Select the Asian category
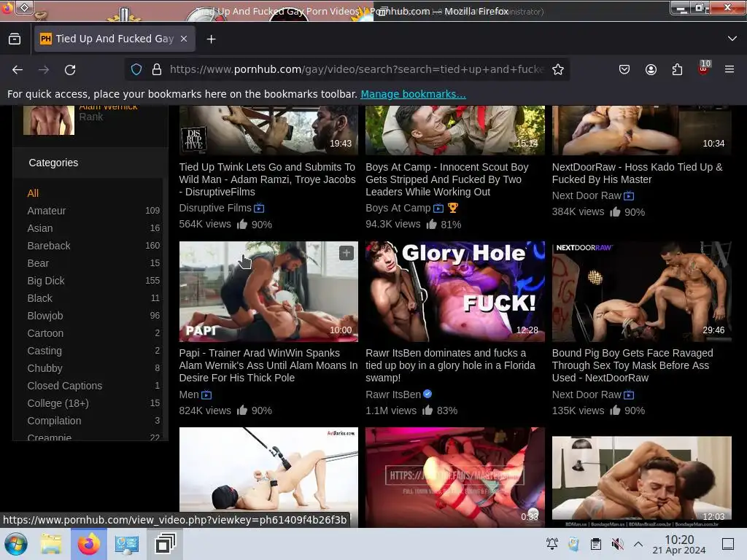This screenshot has width=747, height=560. coord(40,228)
